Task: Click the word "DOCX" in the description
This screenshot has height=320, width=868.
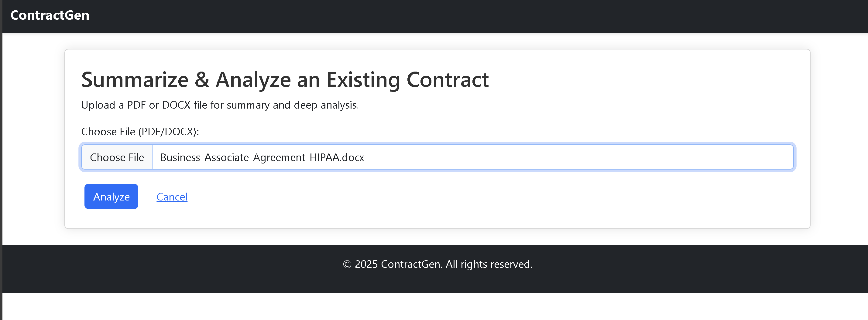Action: (x=176, y=105)
